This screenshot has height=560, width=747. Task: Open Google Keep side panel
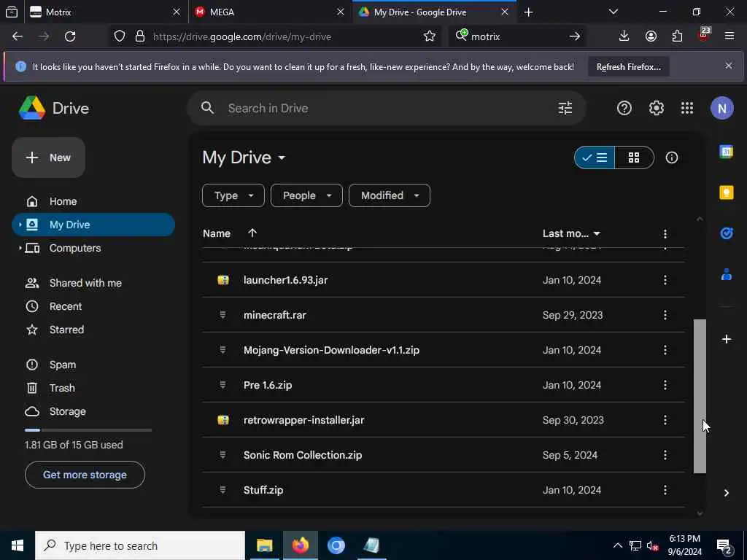click(726, 192)
